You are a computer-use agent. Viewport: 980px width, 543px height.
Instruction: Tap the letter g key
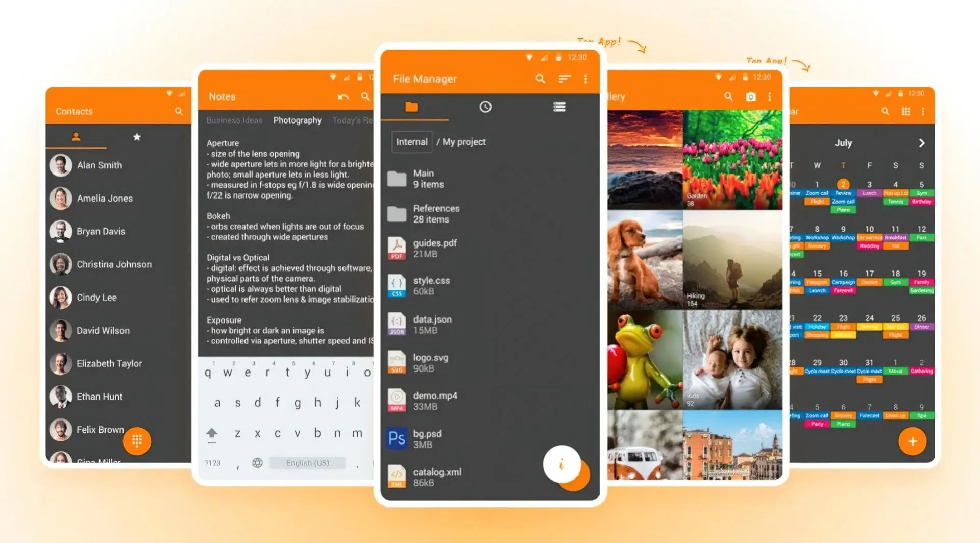coord(298,403)
